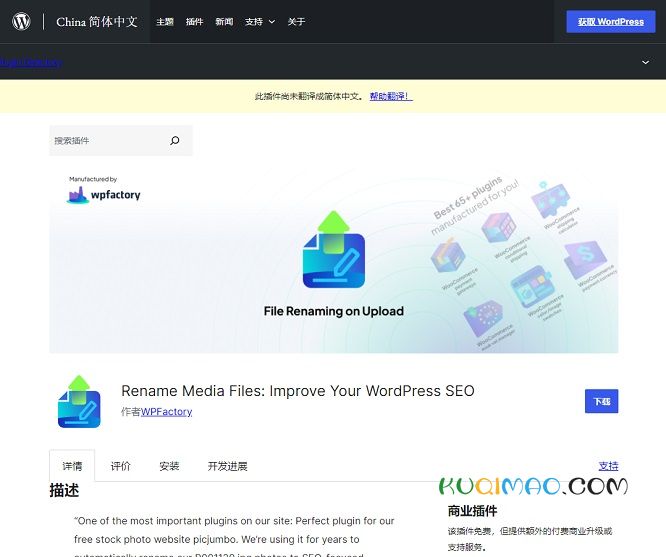Open the 支持 link near tabs
Viewport: 666px width, 557px height.
coord(608,466)
